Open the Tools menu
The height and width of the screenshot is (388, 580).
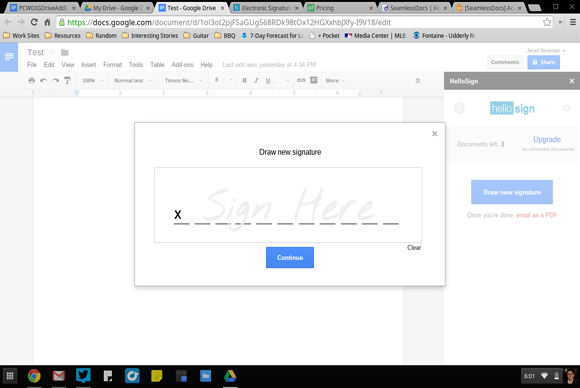pyautogui.click(x=136, y=65)
